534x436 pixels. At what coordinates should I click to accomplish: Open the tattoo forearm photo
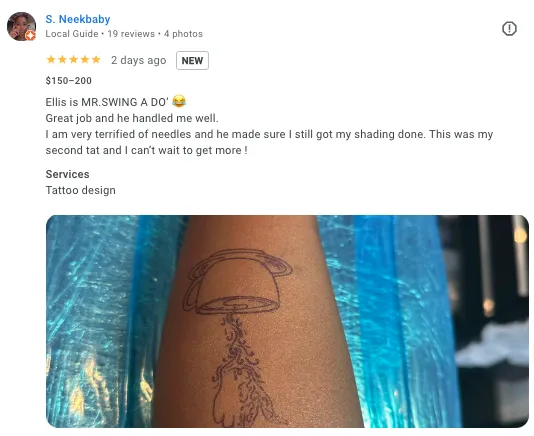pos(287,321)
